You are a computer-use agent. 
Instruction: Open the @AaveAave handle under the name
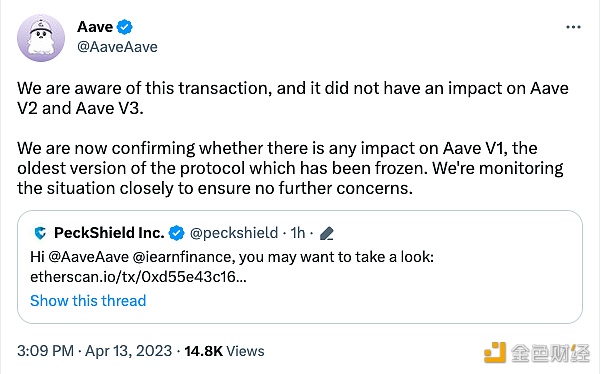tap(117, 47)
